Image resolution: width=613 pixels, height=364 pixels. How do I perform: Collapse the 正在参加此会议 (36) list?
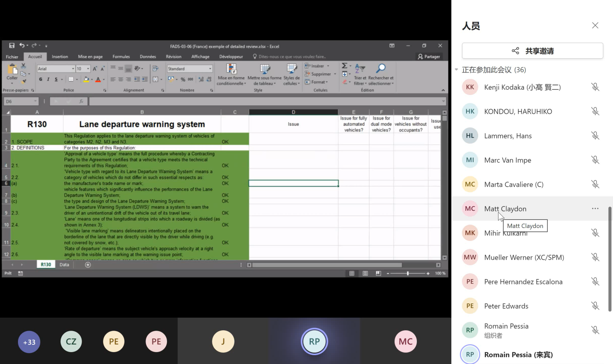coord(456,70)
